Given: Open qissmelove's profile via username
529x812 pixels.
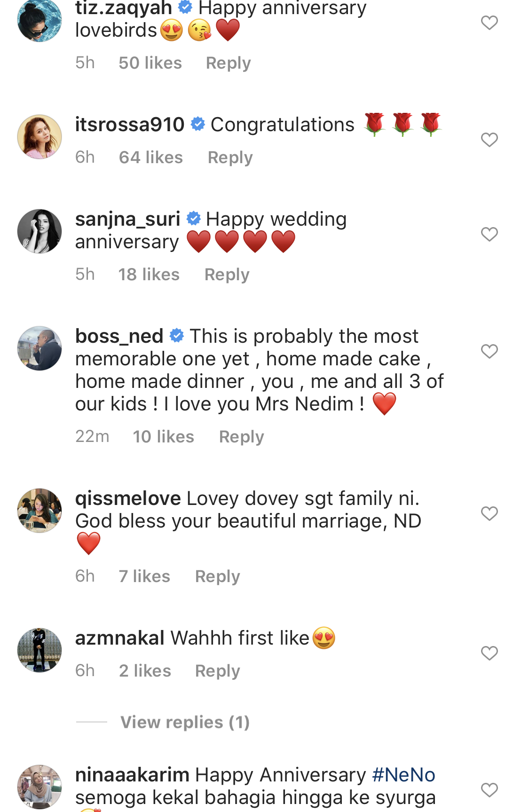Looking at the screenshot, I should coord(128,498).
